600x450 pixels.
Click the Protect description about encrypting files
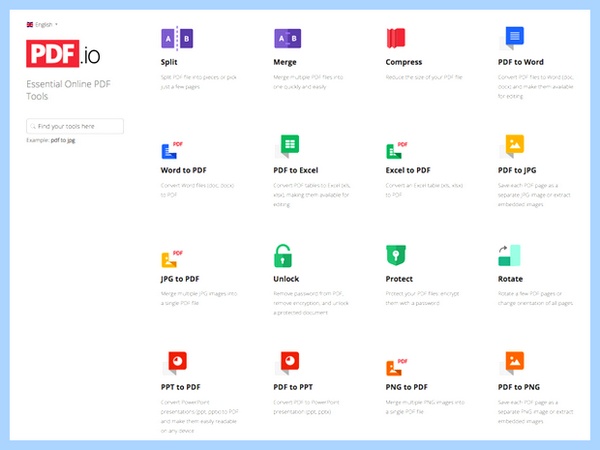[422, 298]
